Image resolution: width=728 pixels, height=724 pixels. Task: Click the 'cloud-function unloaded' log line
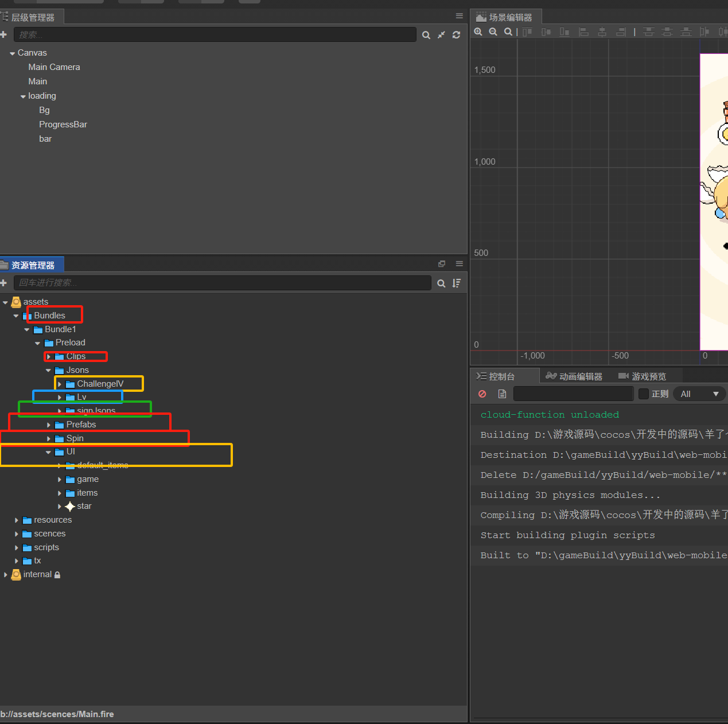point(550,415)
